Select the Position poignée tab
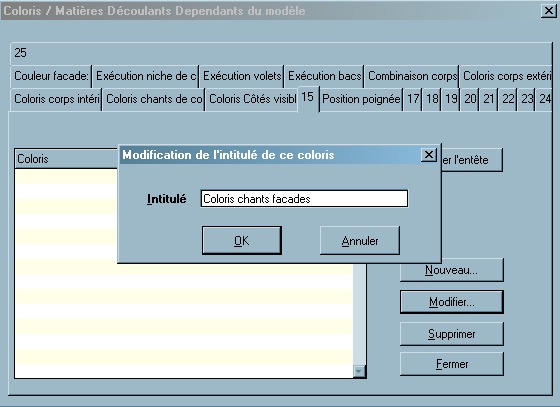 click(x=361, y=99)
